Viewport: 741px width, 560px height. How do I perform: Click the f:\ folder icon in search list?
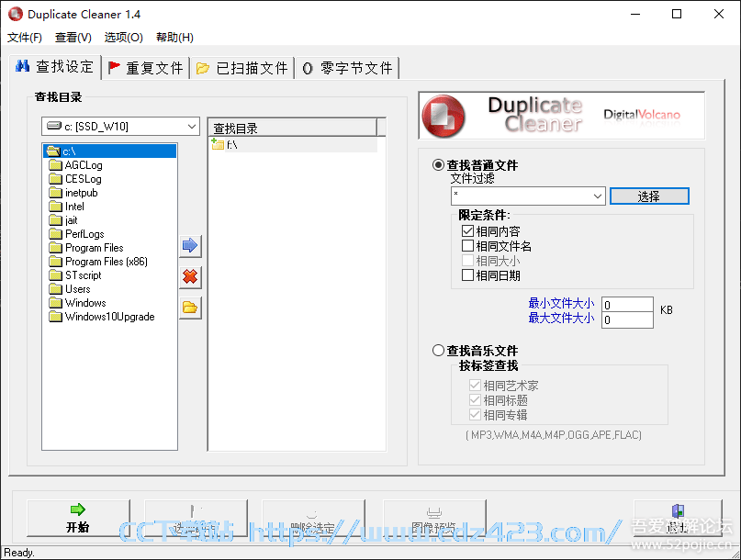(x=218, y=144)
